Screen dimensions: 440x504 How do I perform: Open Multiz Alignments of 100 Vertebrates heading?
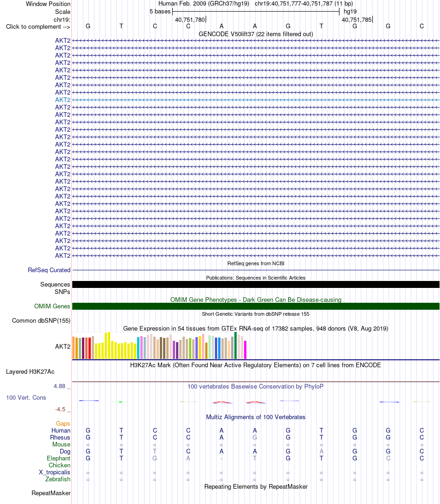[x=256, y=417]
